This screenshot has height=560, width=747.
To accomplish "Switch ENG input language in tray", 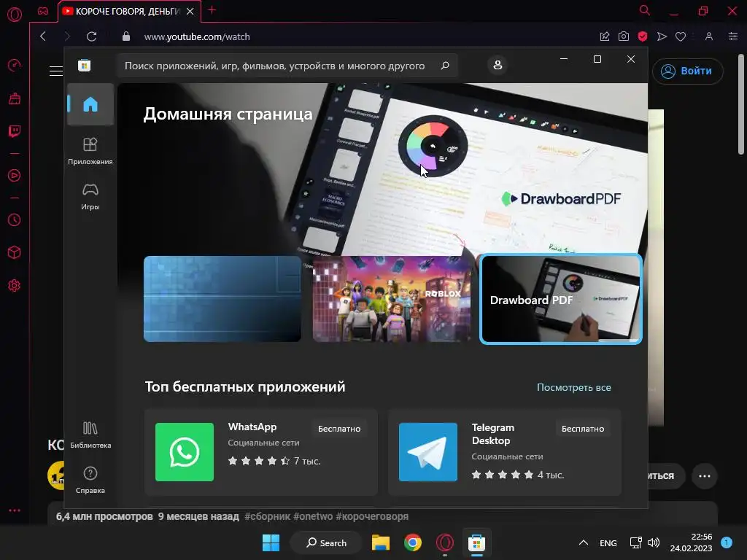I will tap(608, 542).
